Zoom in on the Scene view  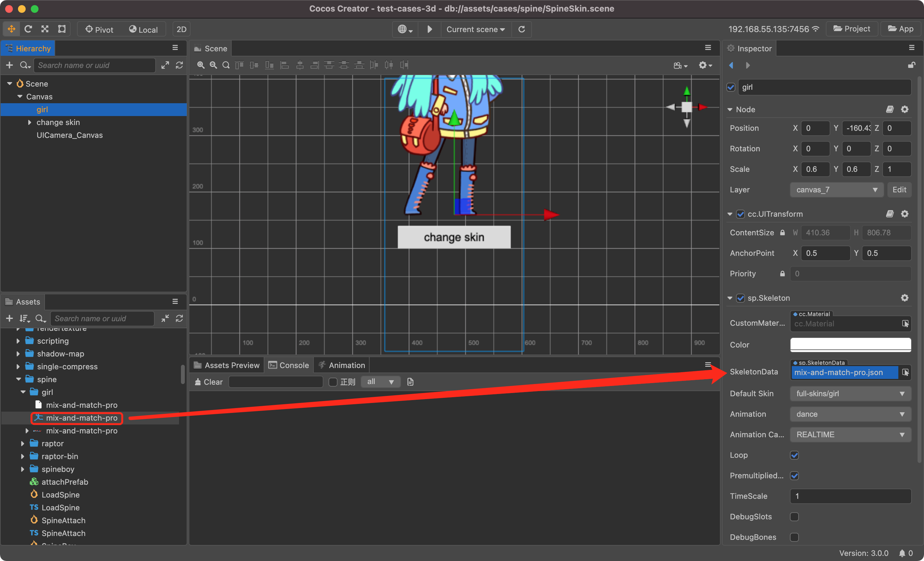[x=201, y=65]
